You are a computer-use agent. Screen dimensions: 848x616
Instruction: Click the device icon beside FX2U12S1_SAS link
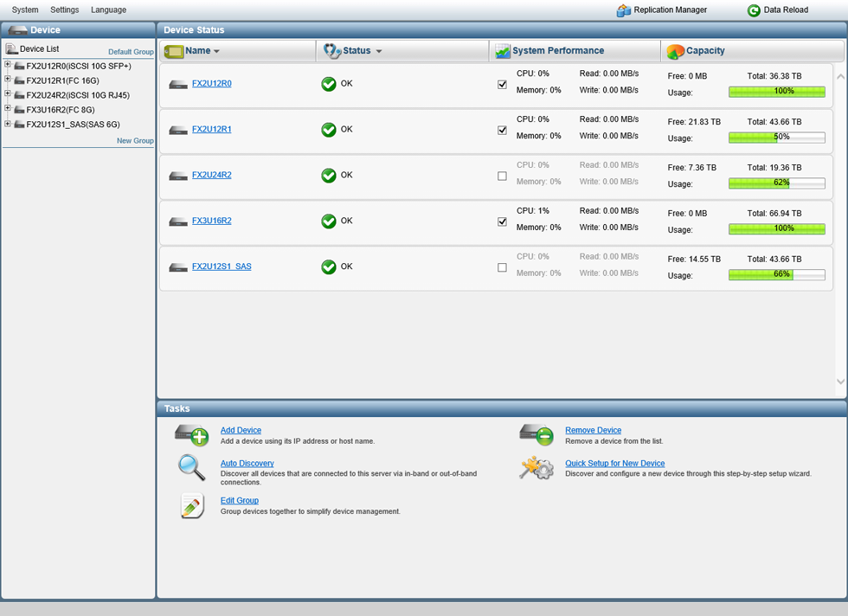pos(178,267)
